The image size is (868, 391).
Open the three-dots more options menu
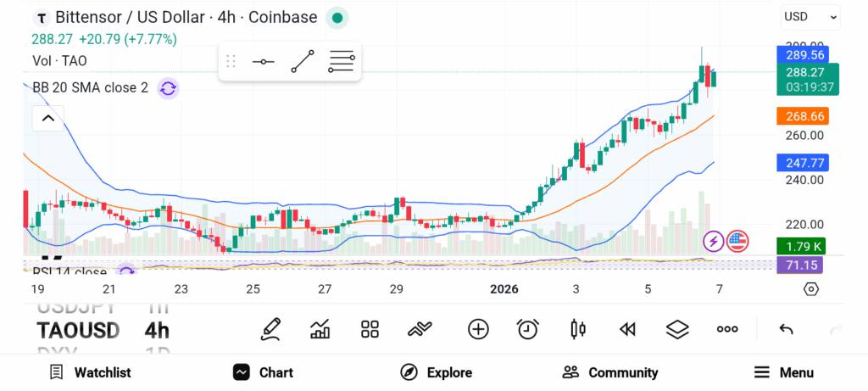[x=727, y=329]
